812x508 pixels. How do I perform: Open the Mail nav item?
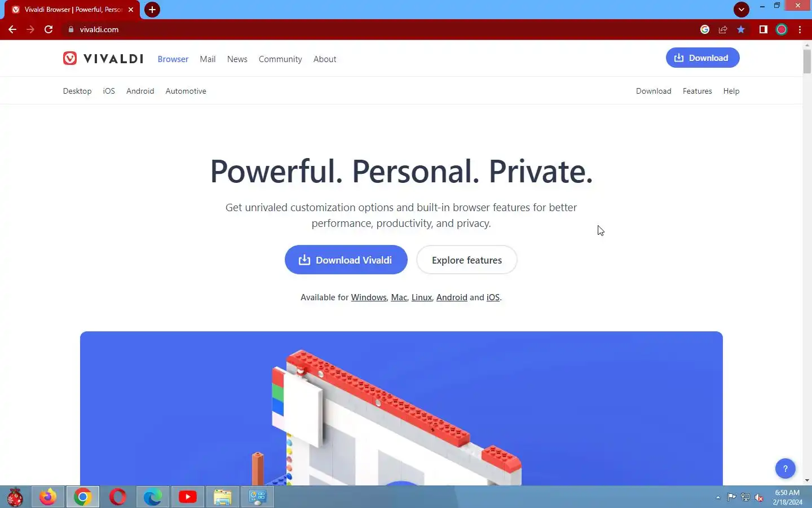[208, 59]
